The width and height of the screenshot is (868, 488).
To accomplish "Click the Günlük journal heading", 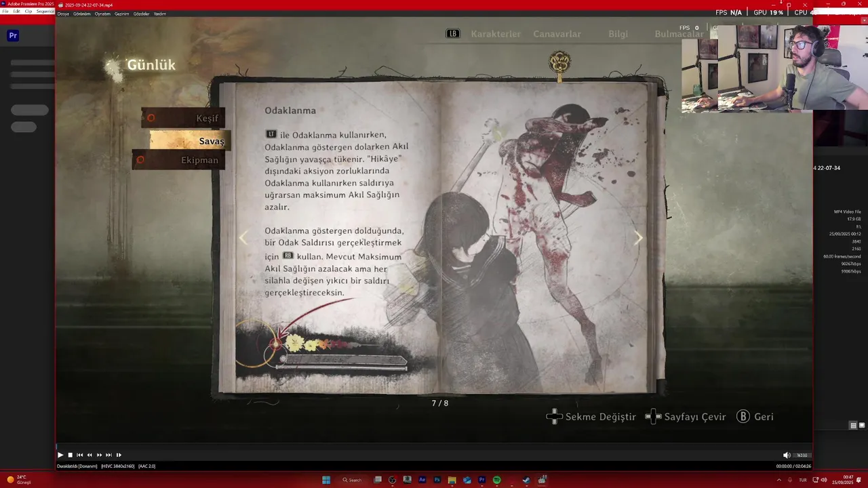I will point(151,65).
